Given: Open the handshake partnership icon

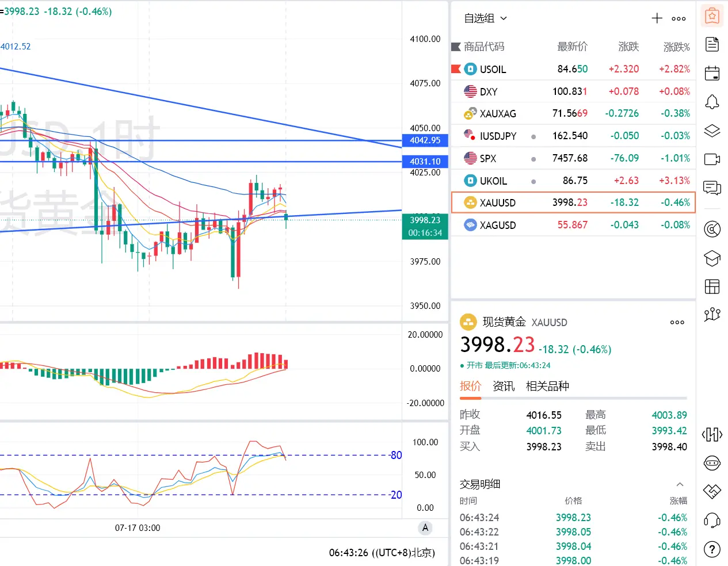Looking at the screenshot, I should 712,491.
